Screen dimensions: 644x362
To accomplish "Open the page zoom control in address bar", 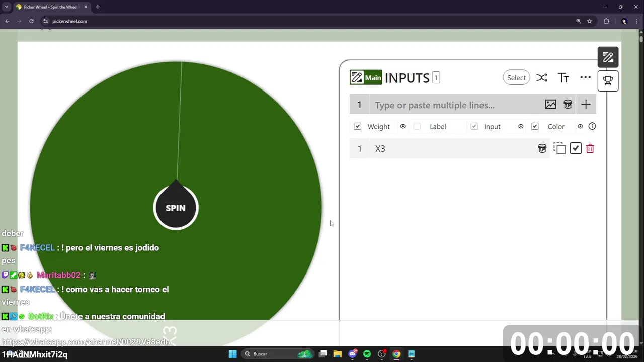I will point(579,21).
